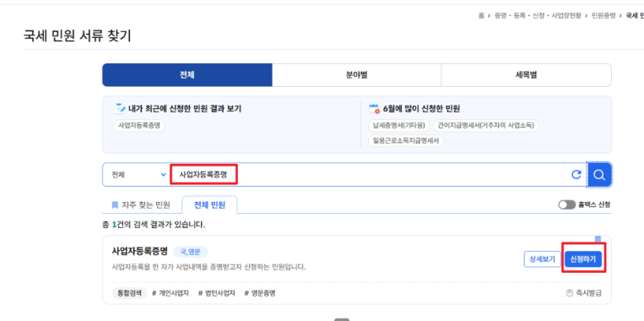
Task: Click the # 개인사업자 hashtag
Action: pos(170,293)
